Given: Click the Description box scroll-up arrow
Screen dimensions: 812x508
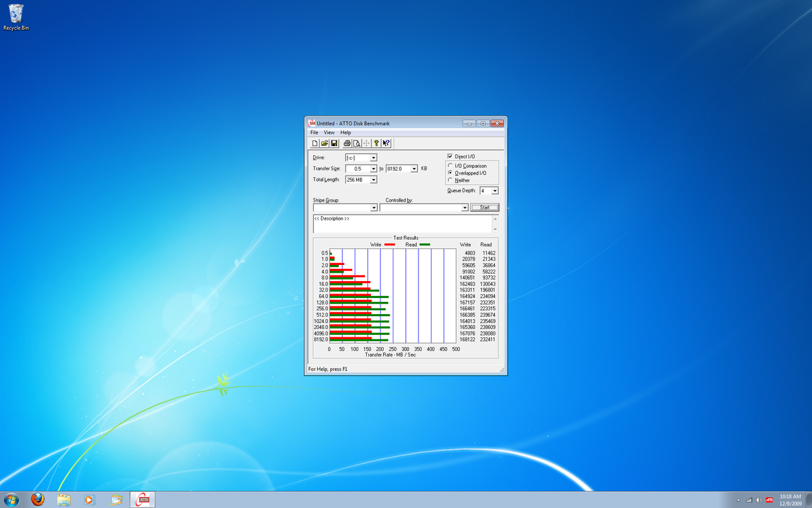Looking at the screenshot, I should point(495,218).
